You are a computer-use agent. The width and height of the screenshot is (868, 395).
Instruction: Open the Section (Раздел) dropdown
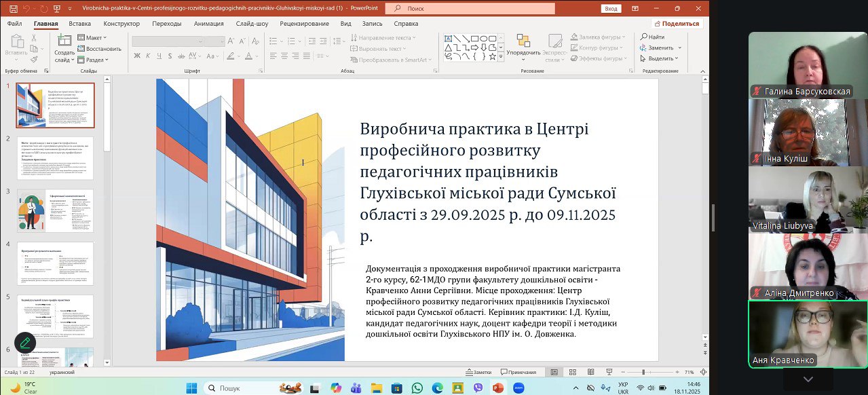pyautogui.click(x=94, y=60)
